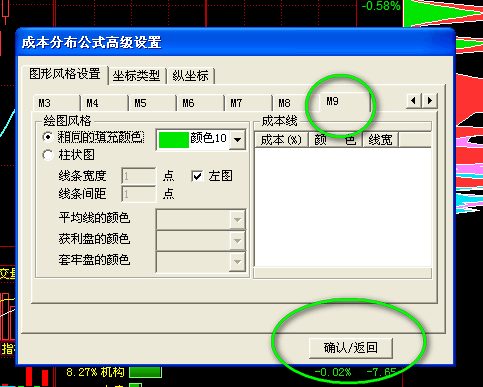This screenshot has height=387, width=483.
Task: Select the M9 tab
Action: coord(345,101)
